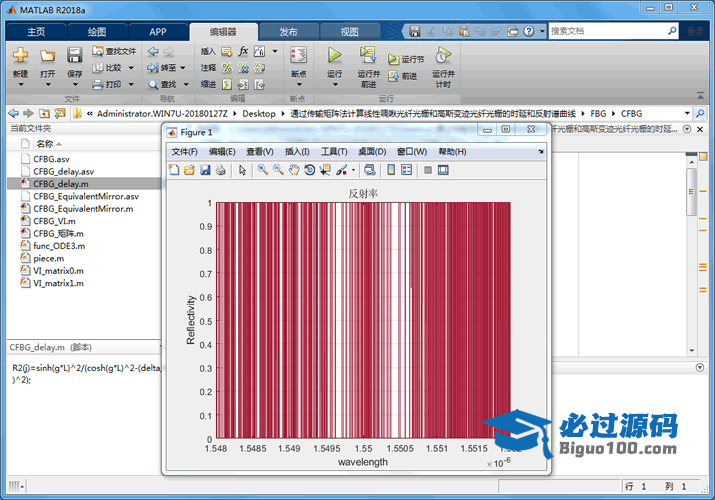
Task: Open the 新建 dropdown arrow
Action: [21, 85]
